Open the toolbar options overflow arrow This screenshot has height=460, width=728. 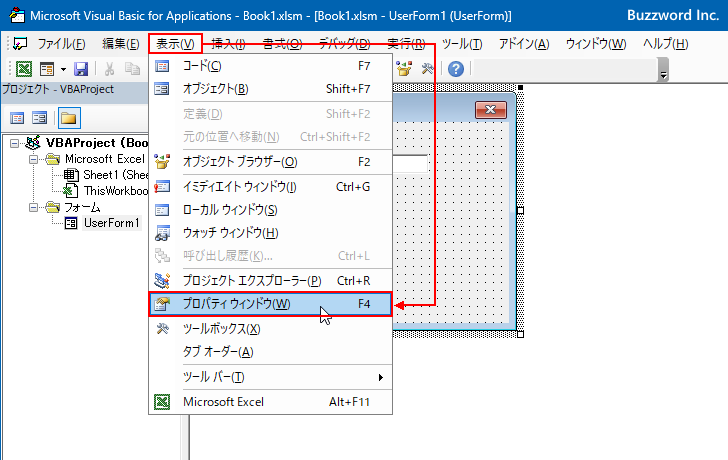tap(663, 75)
